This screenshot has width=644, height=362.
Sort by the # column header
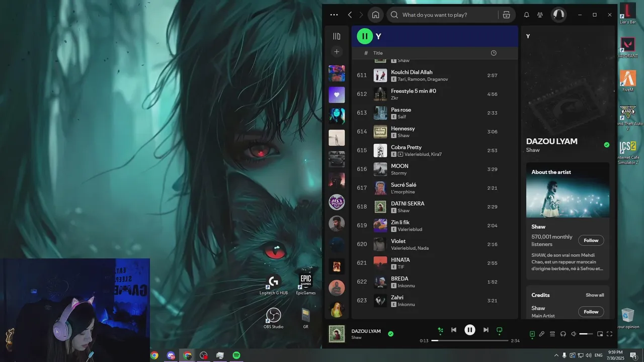click(366, 53)
